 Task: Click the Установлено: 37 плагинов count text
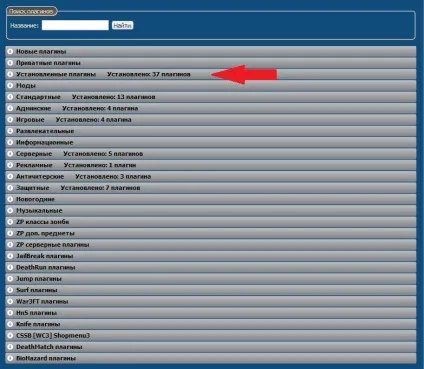pyautogui.click(x=149, y=74)
